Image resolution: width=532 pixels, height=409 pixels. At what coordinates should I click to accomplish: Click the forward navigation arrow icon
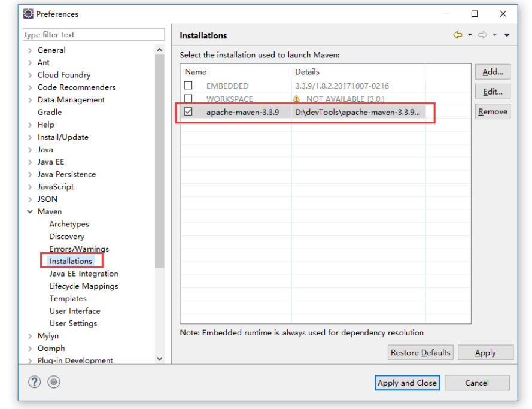[482, 35]
